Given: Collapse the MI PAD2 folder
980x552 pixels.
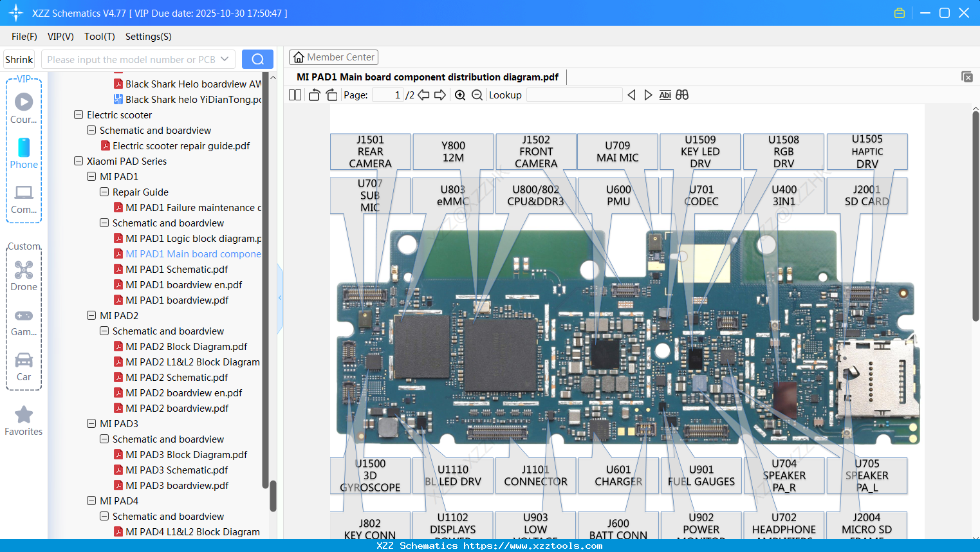Looking at the screenshot, I should click(x=91, y=315).
